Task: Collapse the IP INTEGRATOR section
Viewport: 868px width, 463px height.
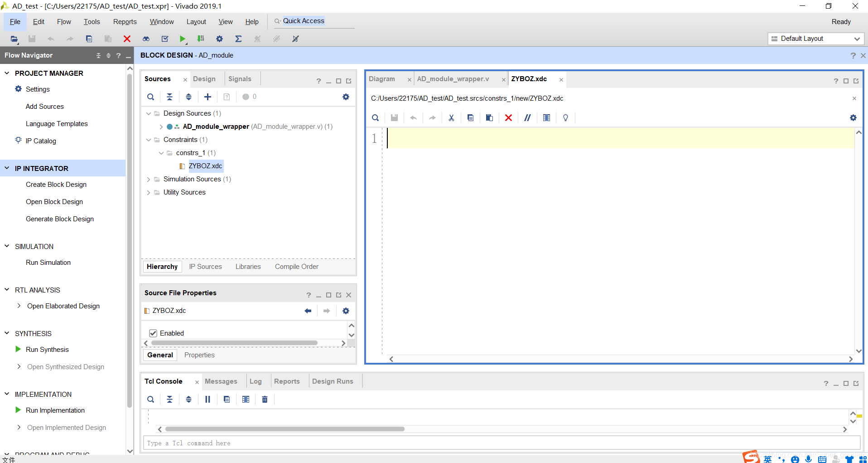Action: click(x=7, y=168)
